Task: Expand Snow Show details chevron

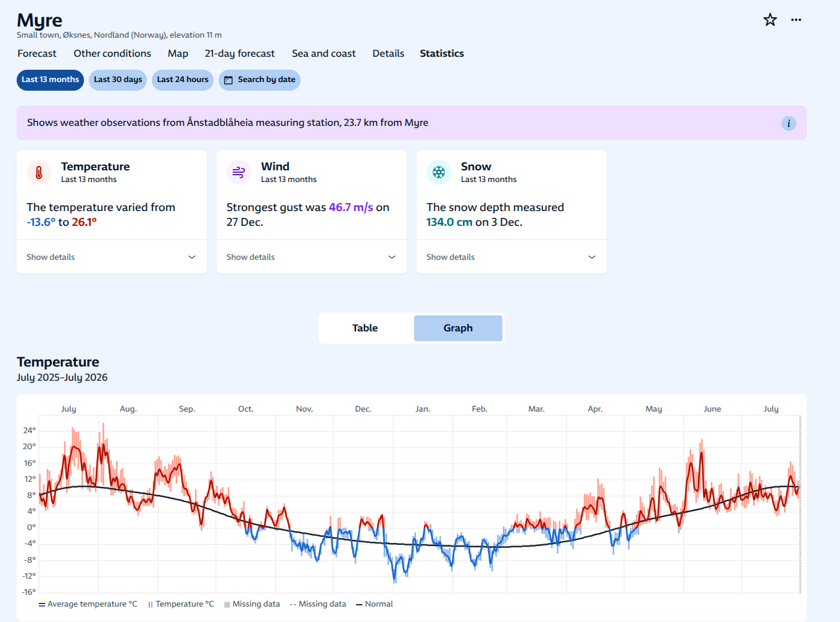Action: (x=592, y=257)
